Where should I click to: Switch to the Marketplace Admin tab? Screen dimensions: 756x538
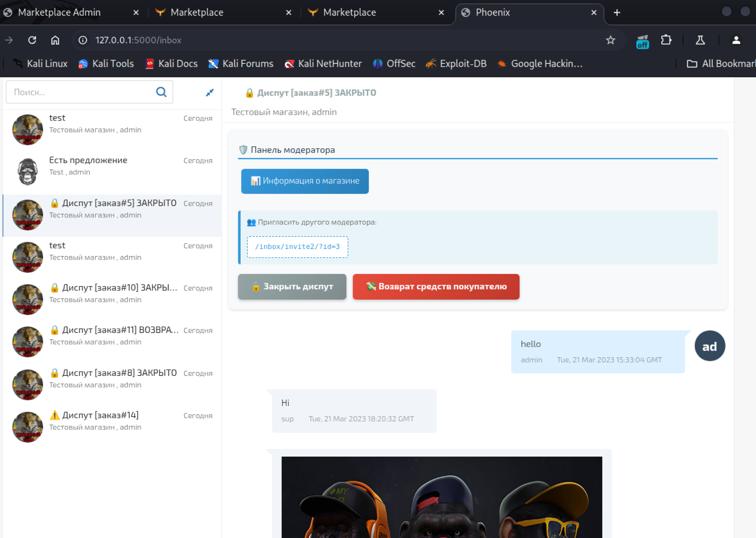[59, 12]
